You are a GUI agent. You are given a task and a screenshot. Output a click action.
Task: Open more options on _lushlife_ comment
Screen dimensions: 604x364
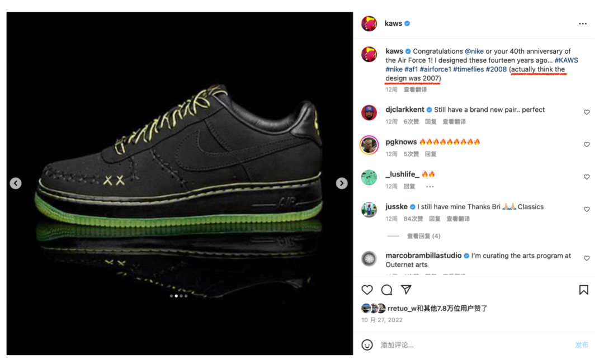[430, 186]
